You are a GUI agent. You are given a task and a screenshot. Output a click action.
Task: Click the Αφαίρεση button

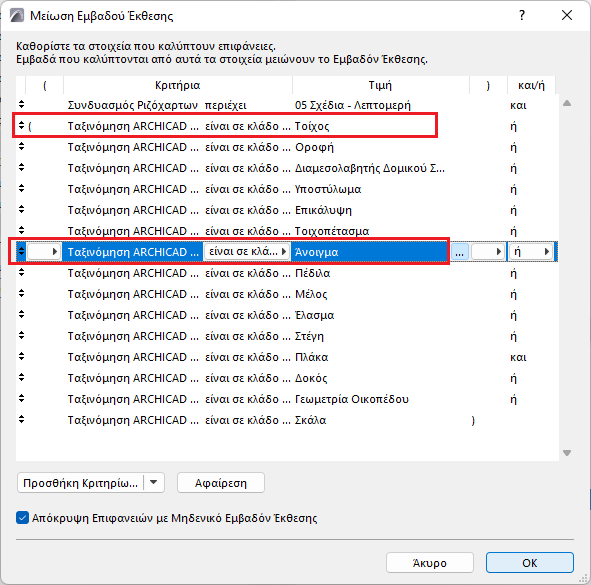[x=221, y=482]
